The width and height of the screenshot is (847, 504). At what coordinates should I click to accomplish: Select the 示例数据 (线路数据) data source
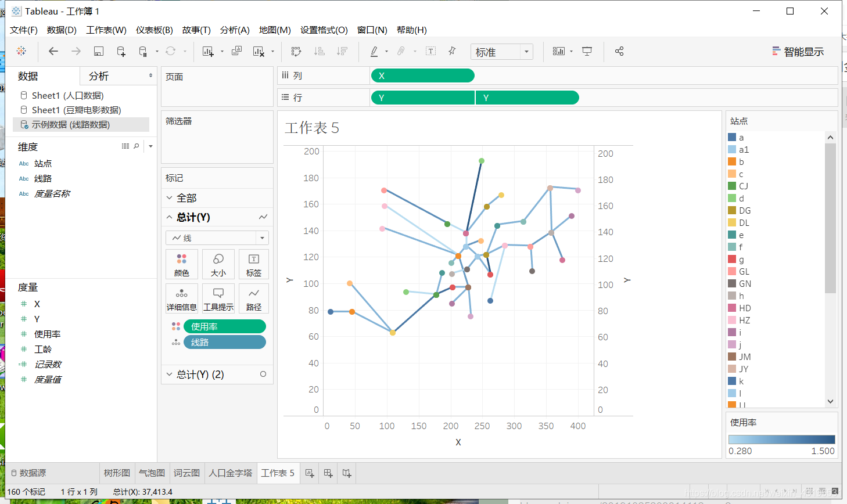pos(81,124)
